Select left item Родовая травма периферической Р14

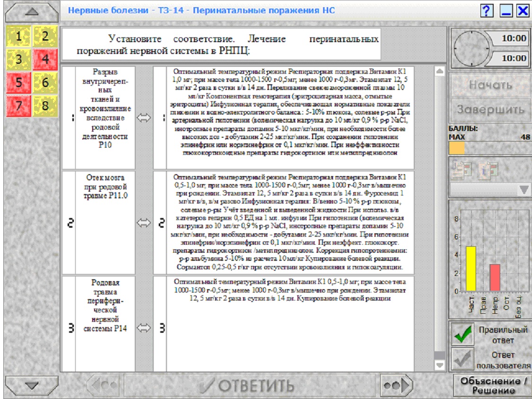tap(105, 324)
